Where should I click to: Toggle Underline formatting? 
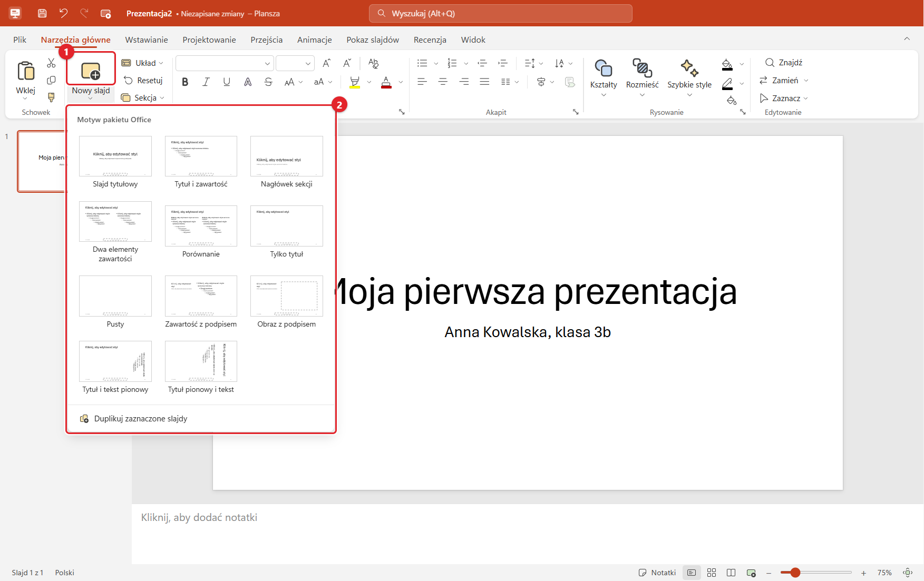coord(227,82)
